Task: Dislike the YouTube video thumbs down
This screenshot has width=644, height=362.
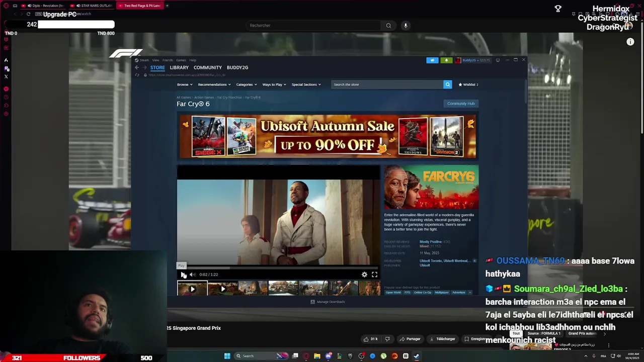Action: (x=387, y=339)
